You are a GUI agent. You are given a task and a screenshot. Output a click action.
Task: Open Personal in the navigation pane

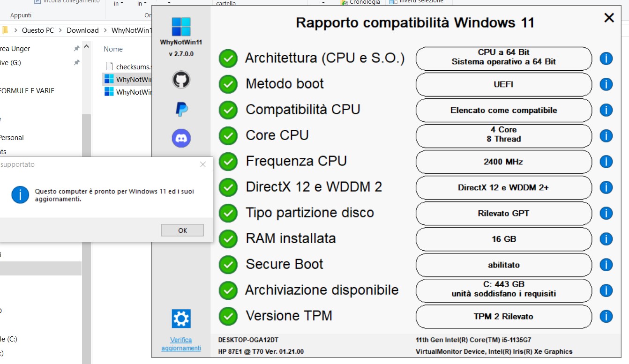pos(12,138)
